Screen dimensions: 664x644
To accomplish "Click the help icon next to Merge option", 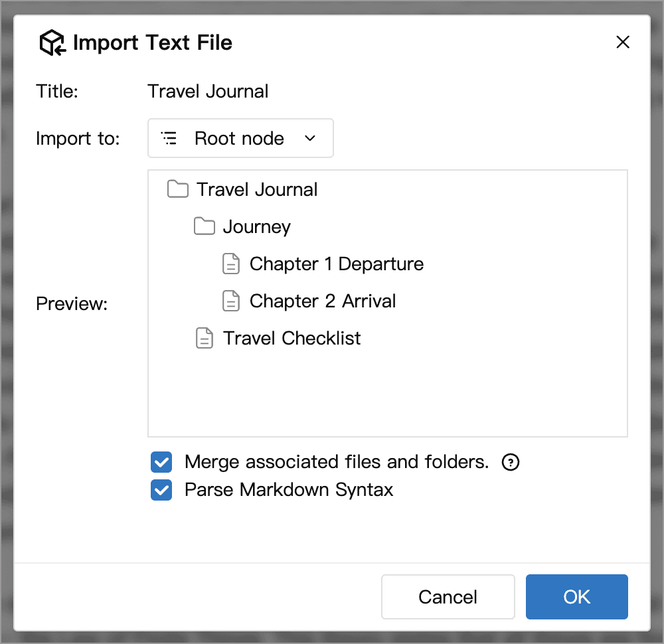I will point(510,462).
